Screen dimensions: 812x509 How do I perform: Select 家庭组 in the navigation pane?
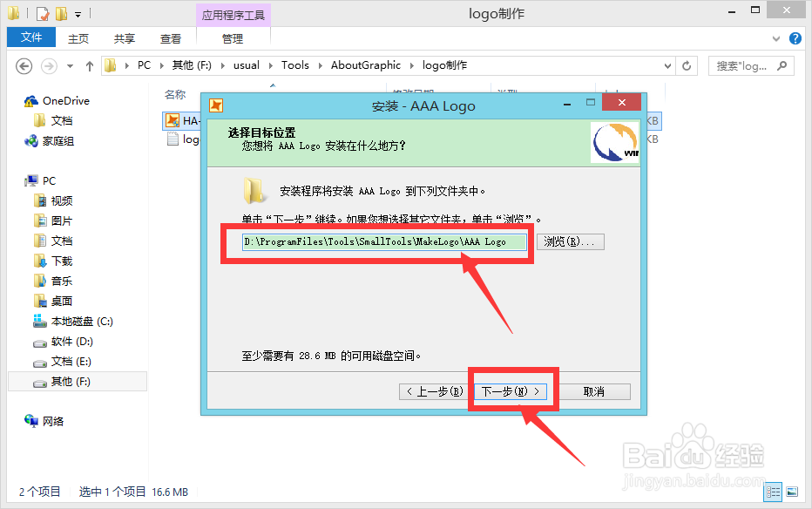[x=58, y=141]
